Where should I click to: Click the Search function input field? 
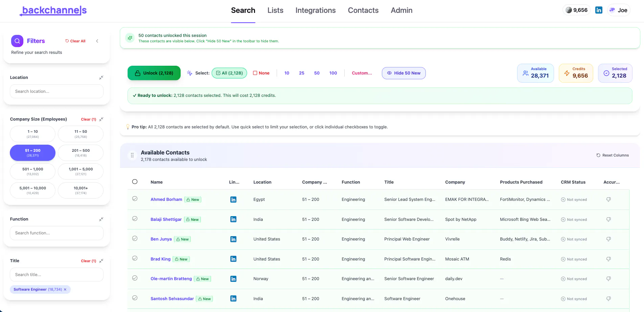point(57,233)
